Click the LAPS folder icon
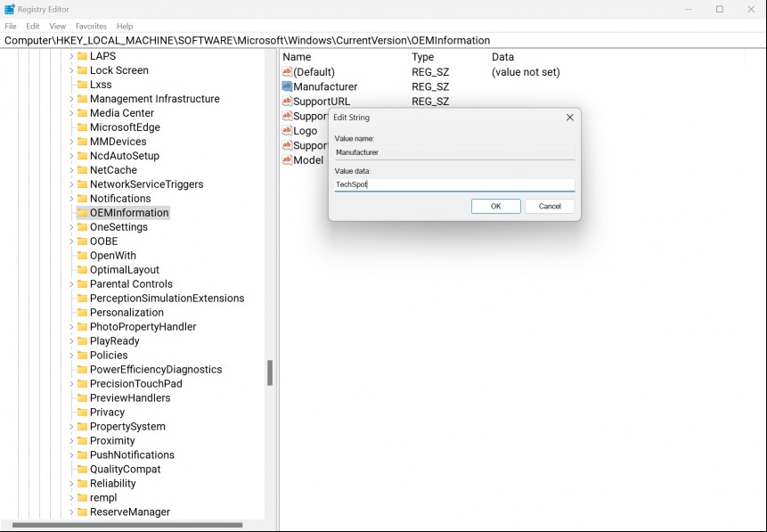Viewport: 767px width, 532px height. tap(82, 56)
